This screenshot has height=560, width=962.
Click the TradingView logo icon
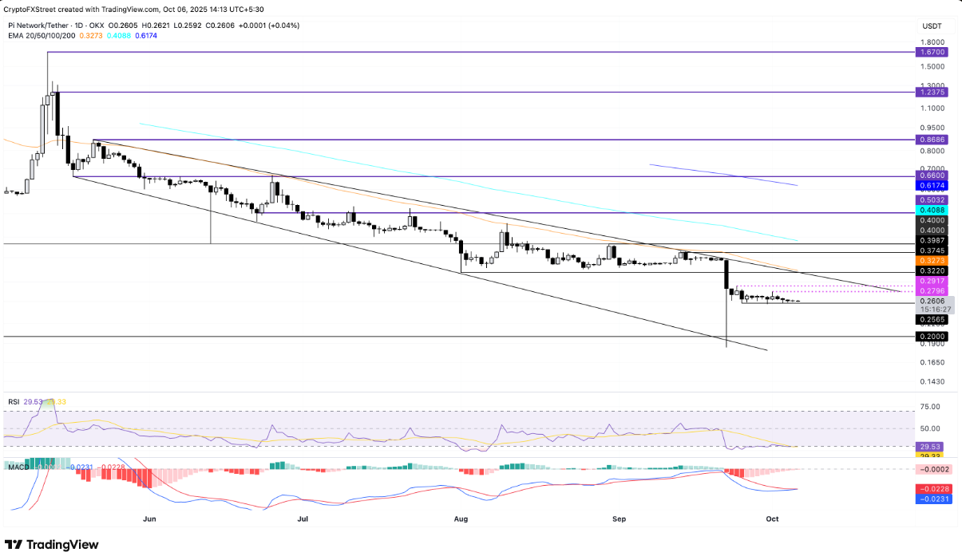(14, 545)
